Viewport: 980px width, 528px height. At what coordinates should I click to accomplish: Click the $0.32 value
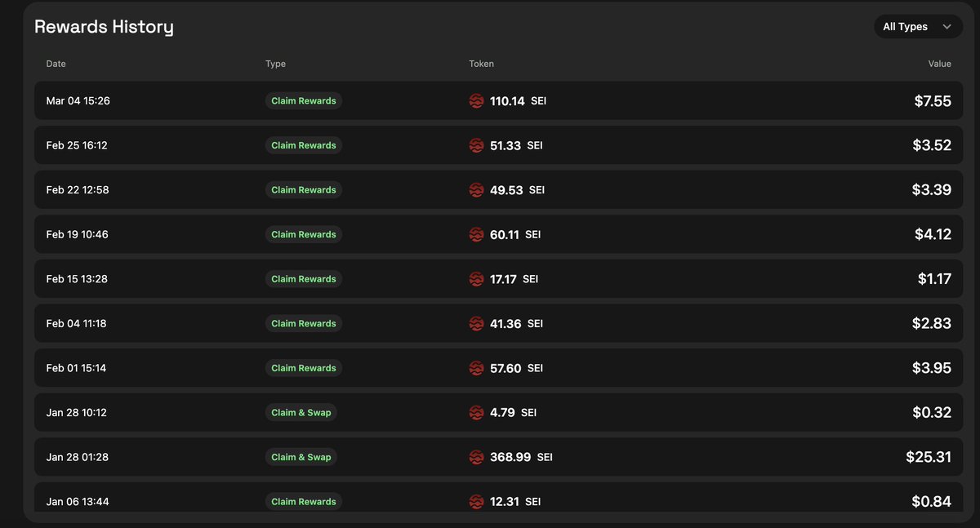[x=932, y=413]
